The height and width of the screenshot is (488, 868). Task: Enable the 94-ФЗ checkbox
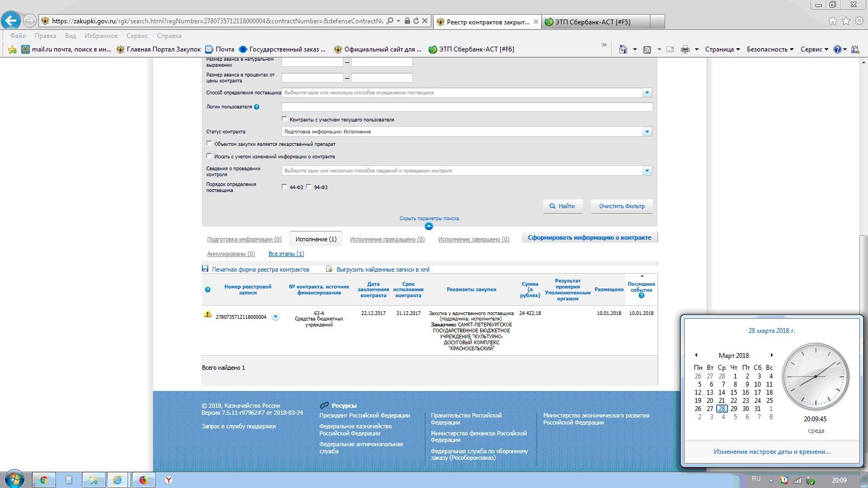309,187
